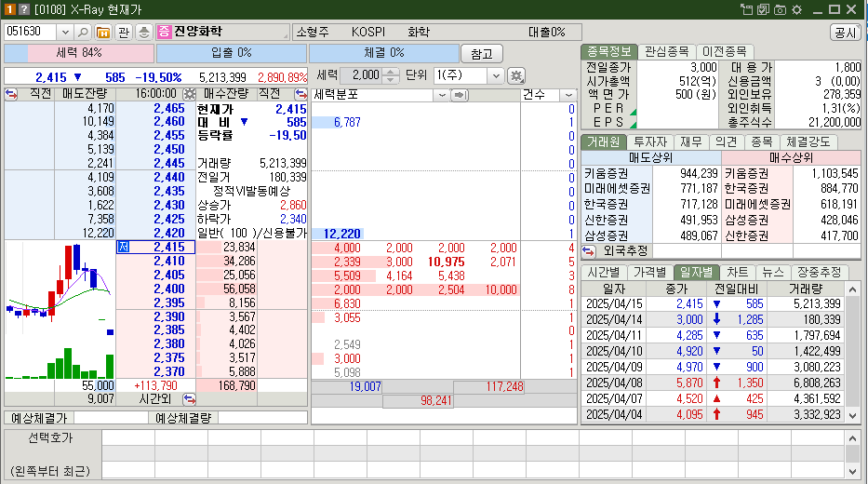
Task: Switch to the 차트 tab
Action: coord(738,272)
